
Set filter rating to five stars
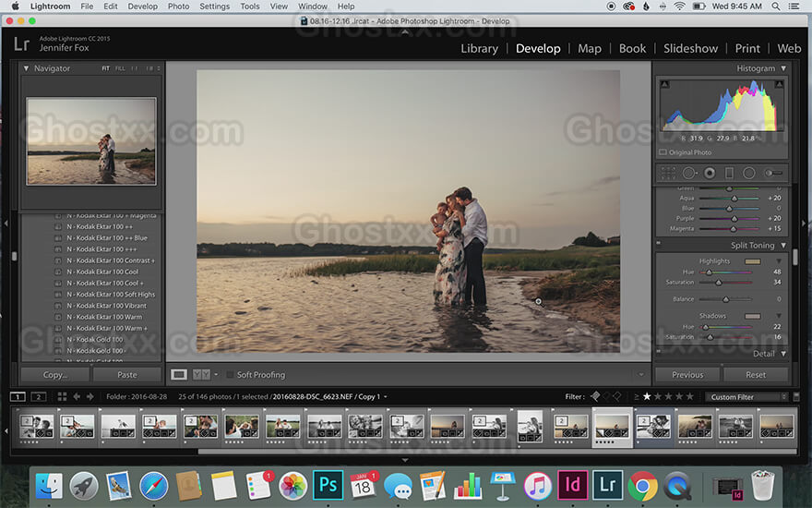(x=690, y=396)
